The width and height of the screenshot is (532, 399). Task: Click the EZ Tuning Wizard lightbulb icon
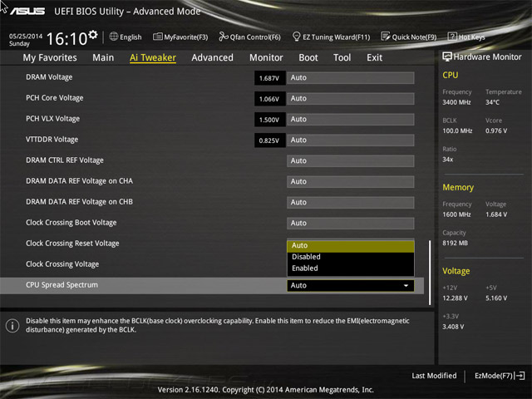pyautogui.click(x=296, y=37)
